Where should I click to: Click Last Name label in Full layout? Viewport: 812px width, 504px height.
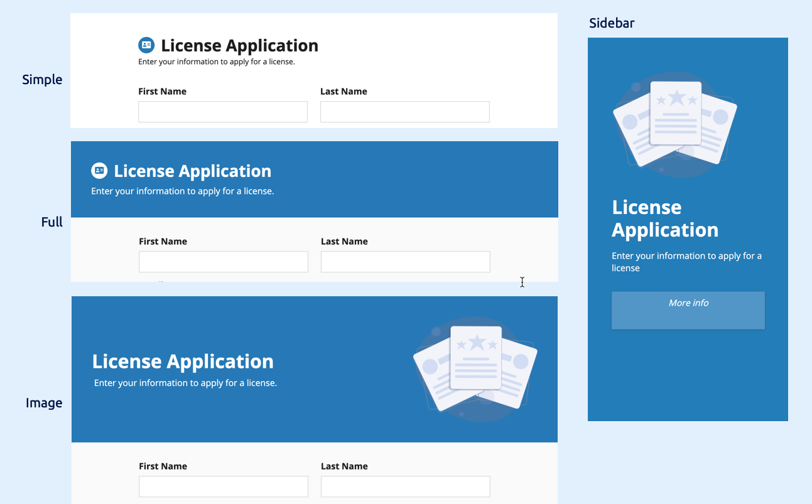point(344,242)
